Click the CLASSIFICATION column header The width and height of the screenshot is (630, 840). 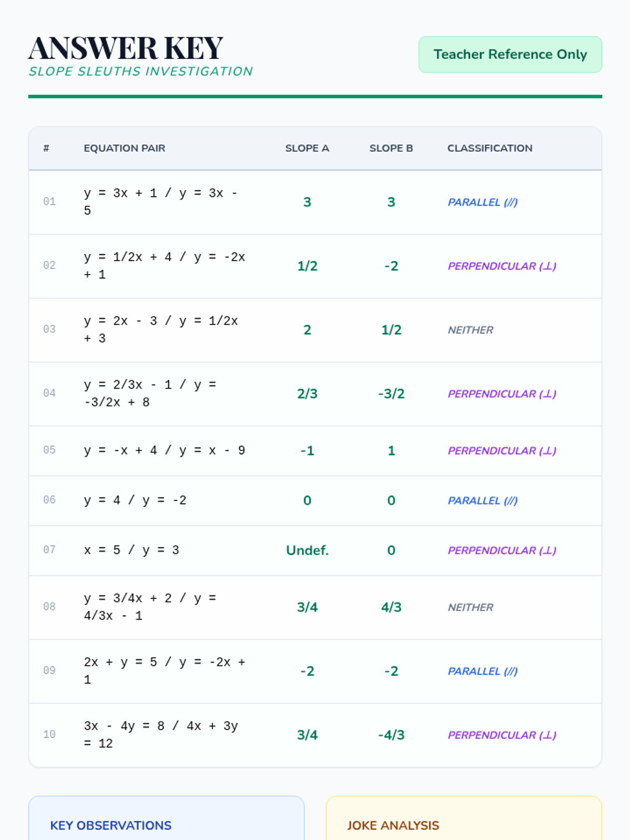[x=489, y=148]
